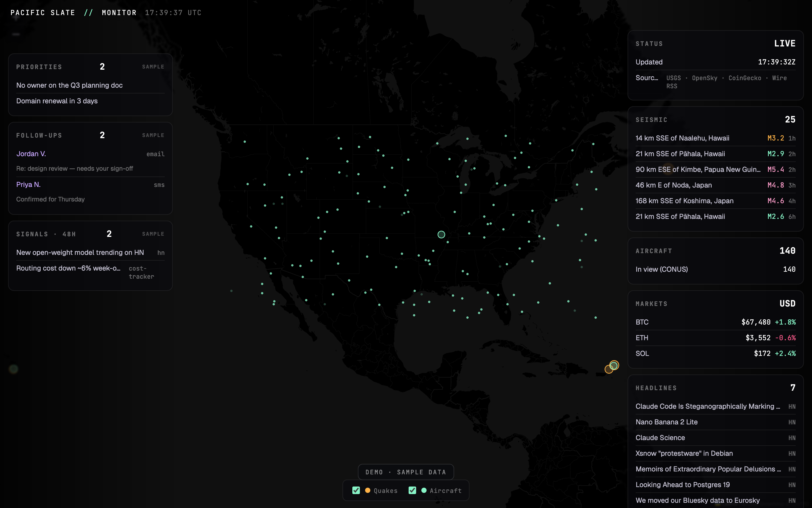Uncheck the Quakes layer checkbox
Image resolution: width=812 pixels, height=508 pixels.
[x=356, y=490]
